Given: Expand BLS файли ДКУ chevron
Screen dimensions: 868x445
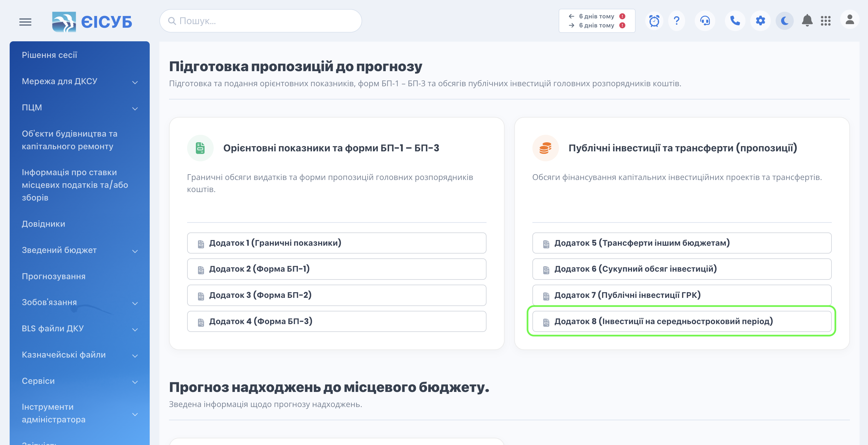Looking at the screenshot, I should click(x=135, y=330).
